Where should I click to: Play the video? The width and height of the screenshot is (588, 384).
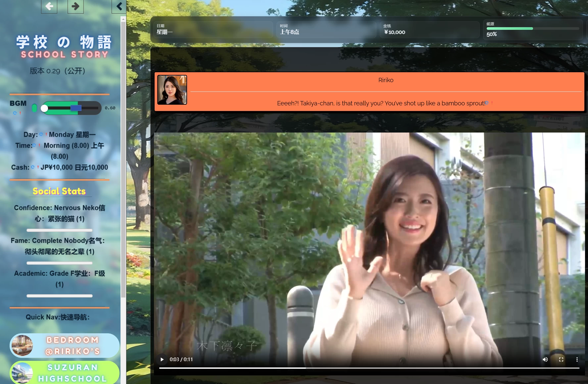pyautogui.click(x=162, y=359)
